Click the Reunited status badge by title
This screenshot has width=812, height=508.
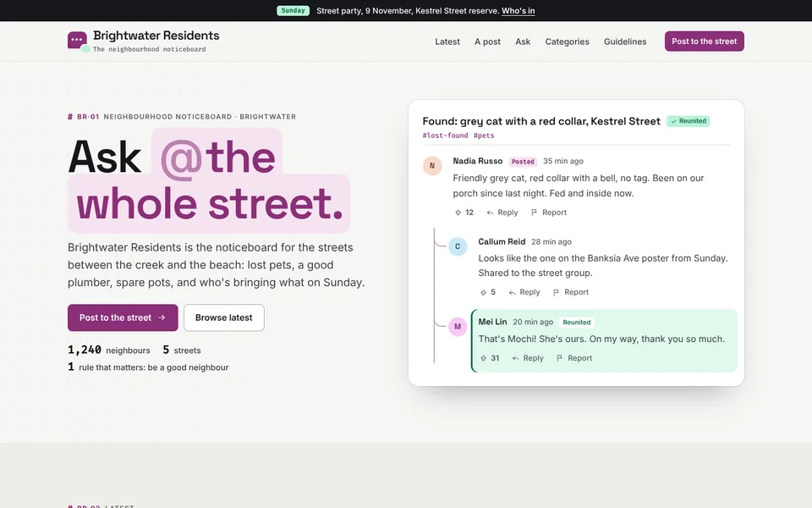point(689,121)
